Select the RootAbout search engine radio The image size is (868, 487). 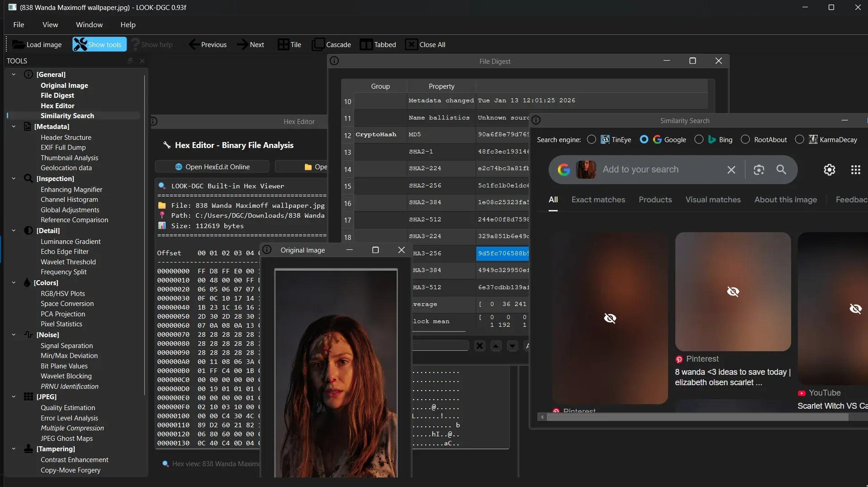(745, 139)
